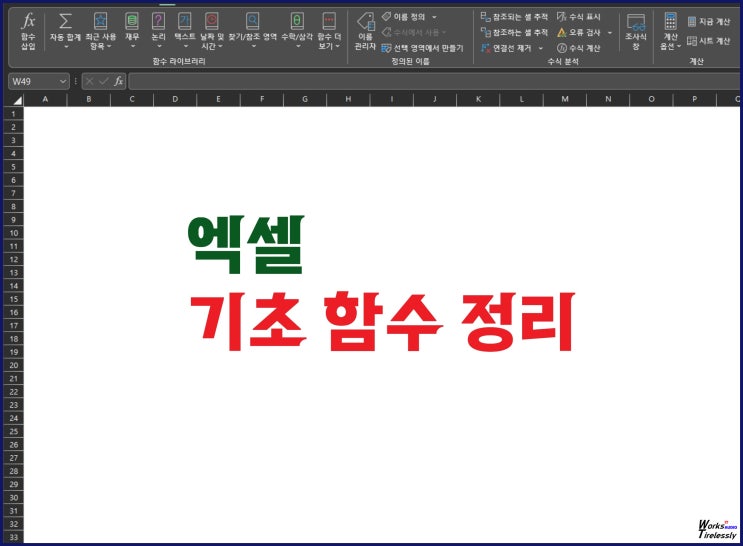
Task: Select row 25 header
Action: click(x=13, y=431)
